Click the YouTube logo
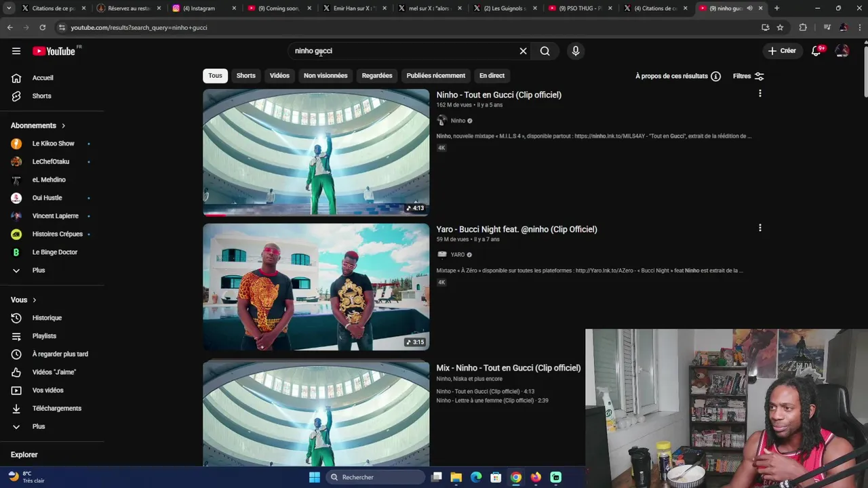Viewport: 868px width, 488px height. coord(54,51)
